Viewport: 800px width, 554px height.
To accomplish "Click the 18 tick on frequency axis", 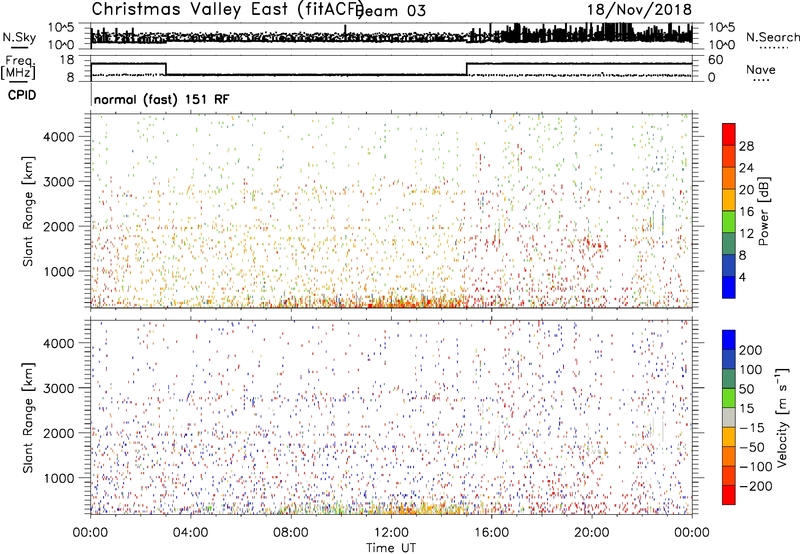I will click(67, 60).
